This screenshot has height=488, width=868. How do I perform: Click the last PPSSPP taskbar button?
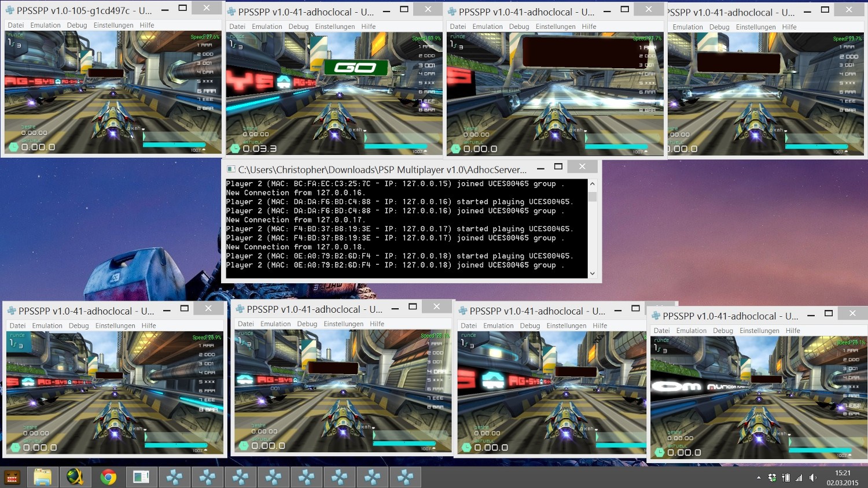[405, 477]
